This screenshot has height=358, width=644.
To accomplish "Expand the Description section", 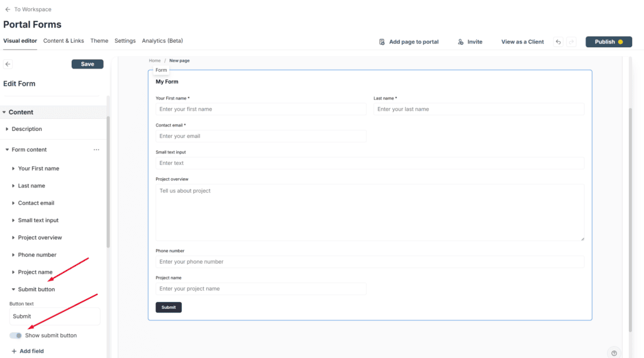I will [7, 129].
